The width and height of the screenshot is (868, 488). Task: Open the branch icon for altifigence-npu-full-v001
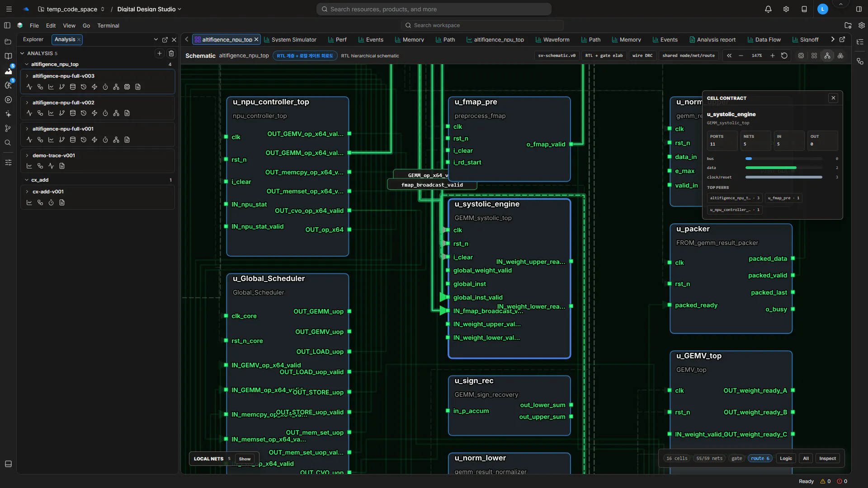click(x=62, y=140)
